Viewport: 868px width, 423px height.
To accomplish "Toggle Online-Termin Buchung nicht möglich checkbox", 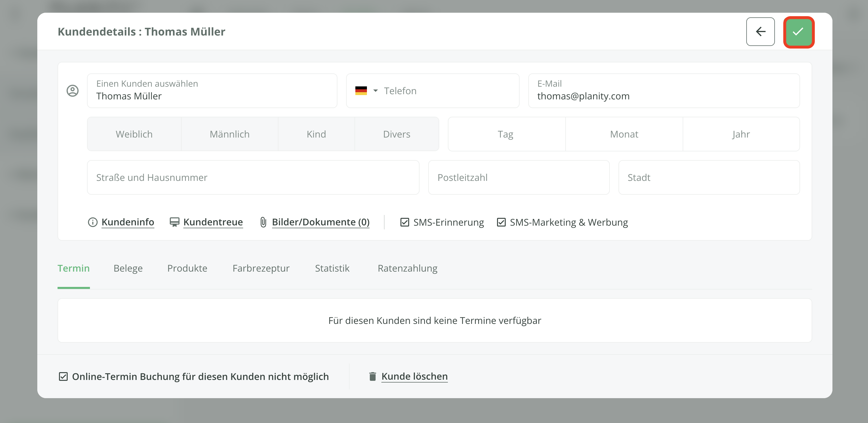I will click(x=63, y=376).
